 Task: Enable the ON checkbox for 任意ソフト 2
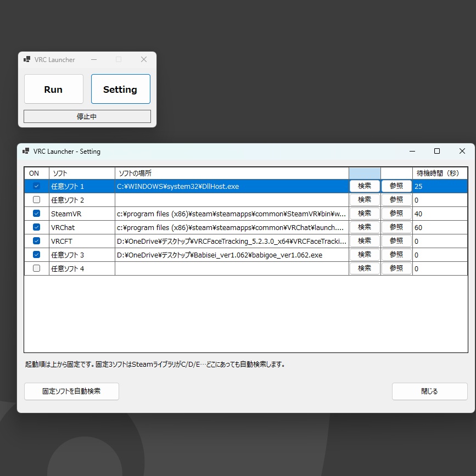(x=36, y=199)
